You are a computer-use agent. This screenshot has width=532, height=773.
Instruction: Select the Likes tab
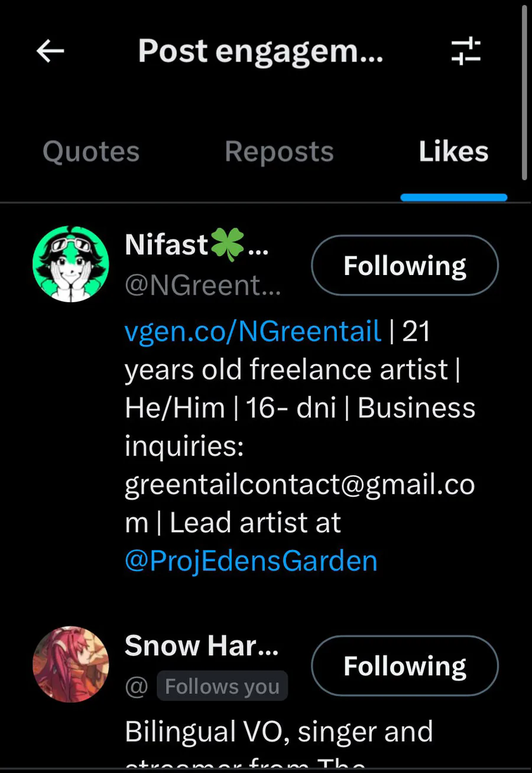pos(453,152)
